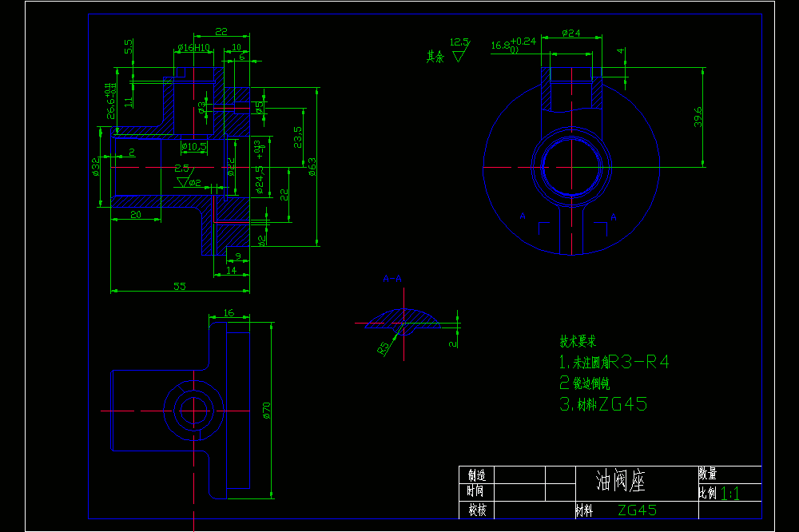Click the ø22 diameter label
The height and width of the screenshot is (532, 799).
coord(231,167)
